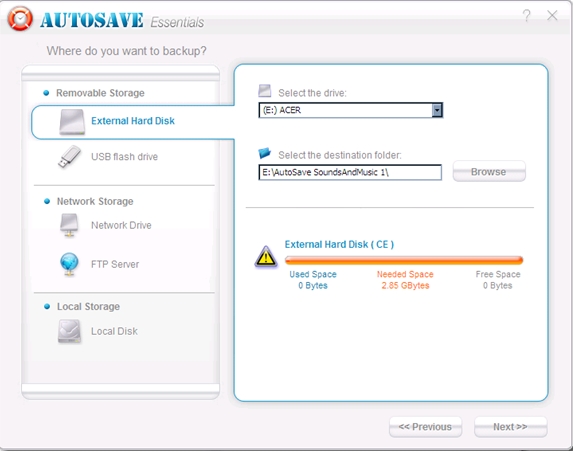Image resolution: width=574 pixels, height=452 pixels.
Task: Click the (E:) ACER drive combo box
Action: 350,110
